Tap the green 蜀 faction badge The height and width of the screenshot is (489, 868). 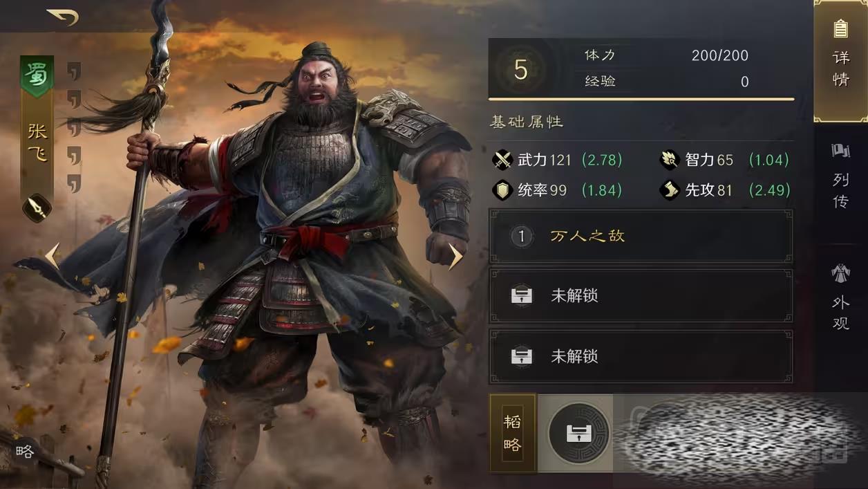coord(37,75)
